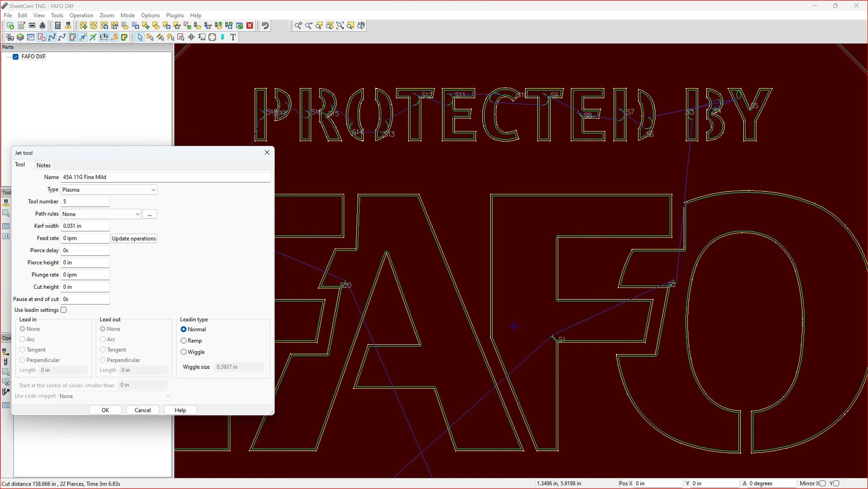
Task: Check the Mirror X checkbox
Action: 823,483
